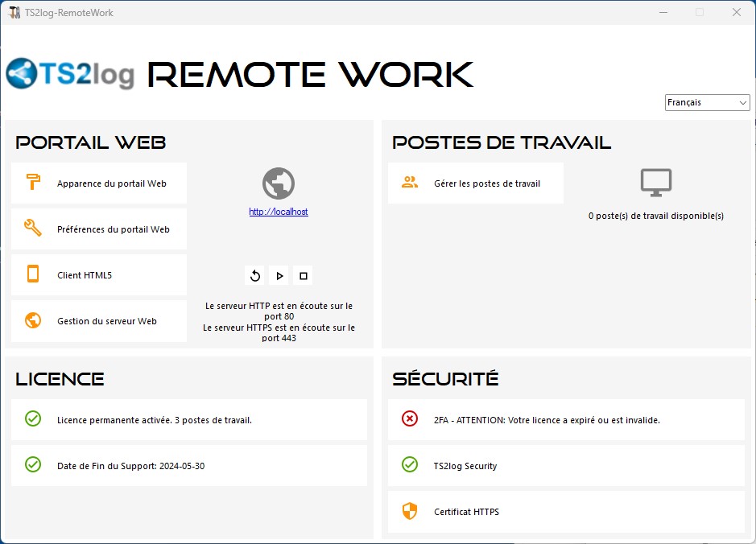
Task: Open the 2FA ATTENTION licence warning row
Action: pyautogui.click(x=566, y=420)
